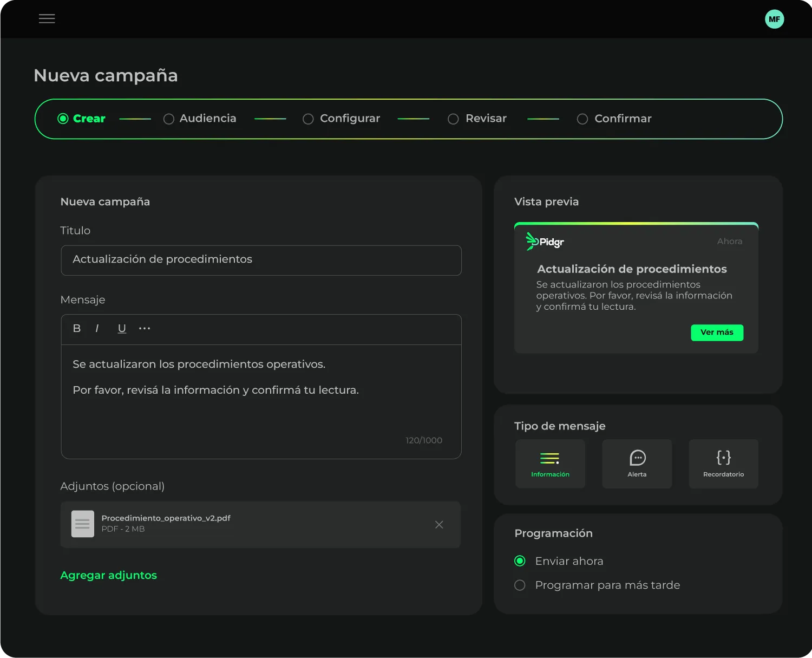Select Recordatorio message type
This screenshot has height=658, width=812.
coord(724,464)
